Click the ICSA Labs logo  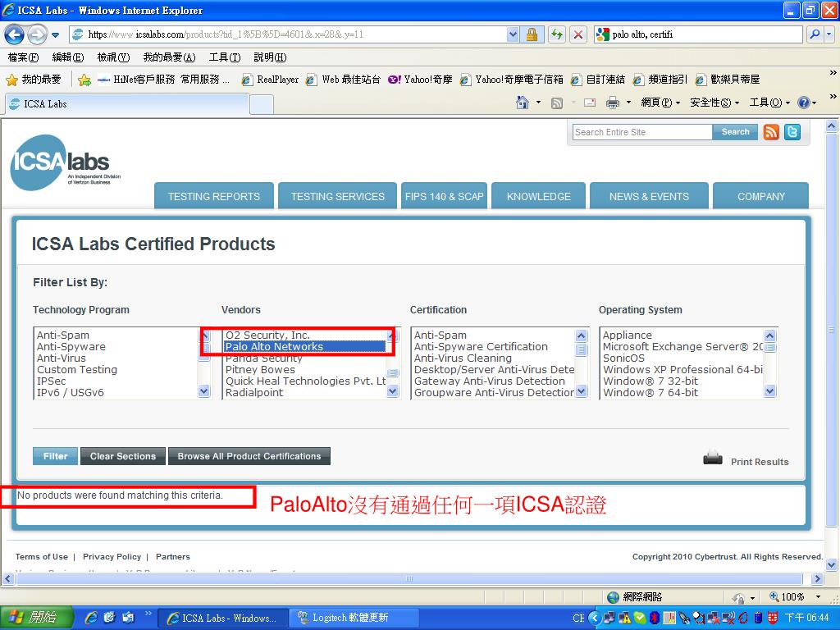66,163
